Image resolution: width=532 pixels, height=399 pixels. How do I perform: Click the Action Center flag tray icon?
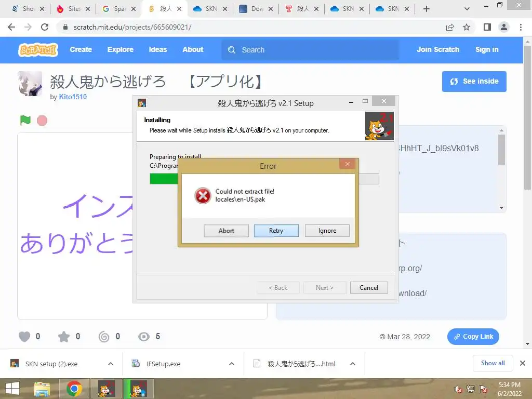pyautogui.click(x=483, y=389)
